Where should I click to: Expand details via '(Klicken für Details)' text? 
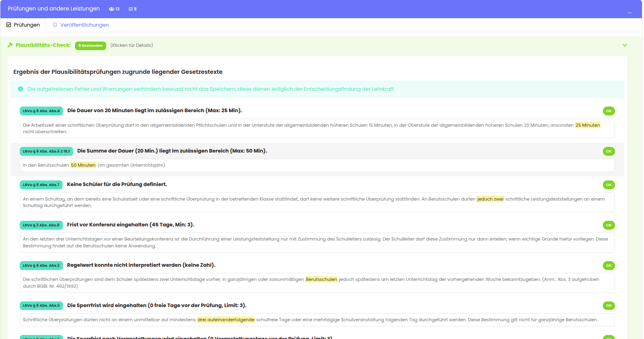[x=132, y=45]
